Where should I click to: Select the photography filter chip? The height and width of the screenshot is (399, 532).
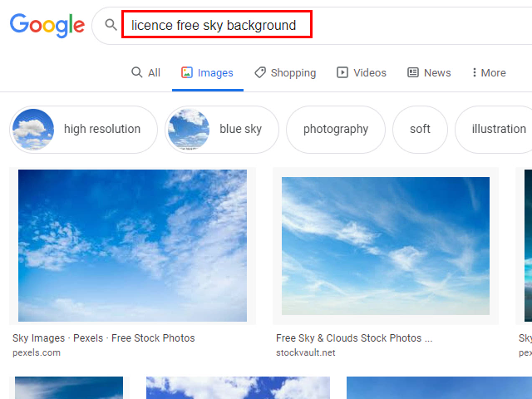click(335, 130)
